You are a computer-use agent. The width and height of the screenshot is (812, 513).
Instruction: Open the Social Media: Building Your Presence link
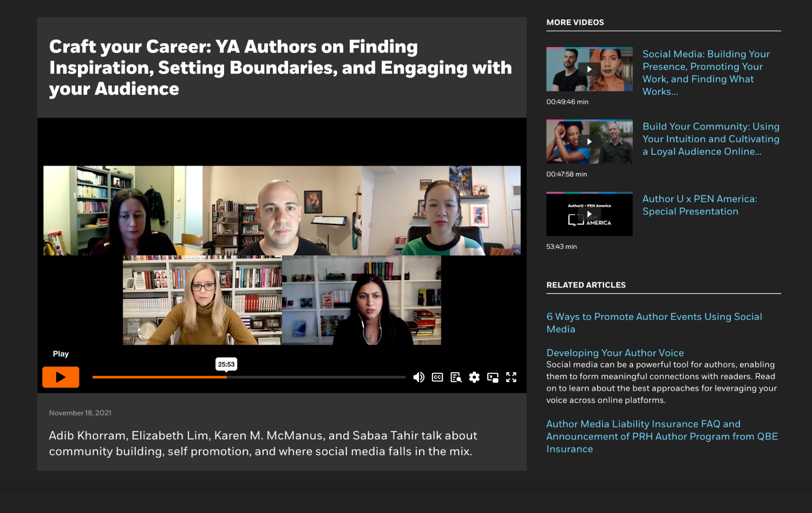[x=706, y=73]
